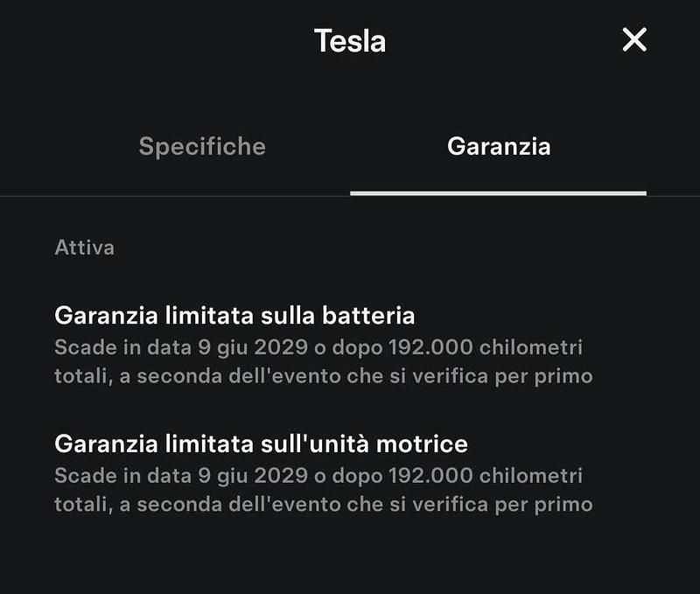This screenshot has width=700, height=594.
Task: Switch to the Specifiche tab
Action: (x=202, y=146)
